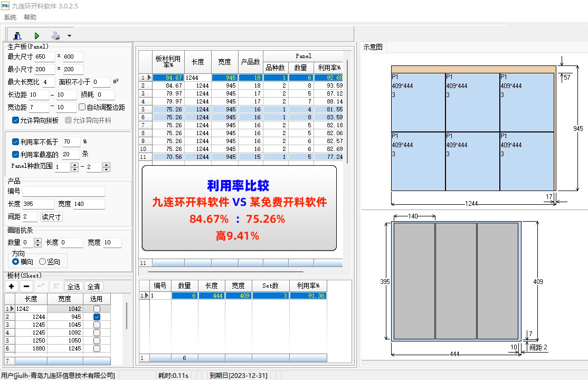Add a sheet with the plus icon
Screen dimensions: 588x380
click(12, 287)
